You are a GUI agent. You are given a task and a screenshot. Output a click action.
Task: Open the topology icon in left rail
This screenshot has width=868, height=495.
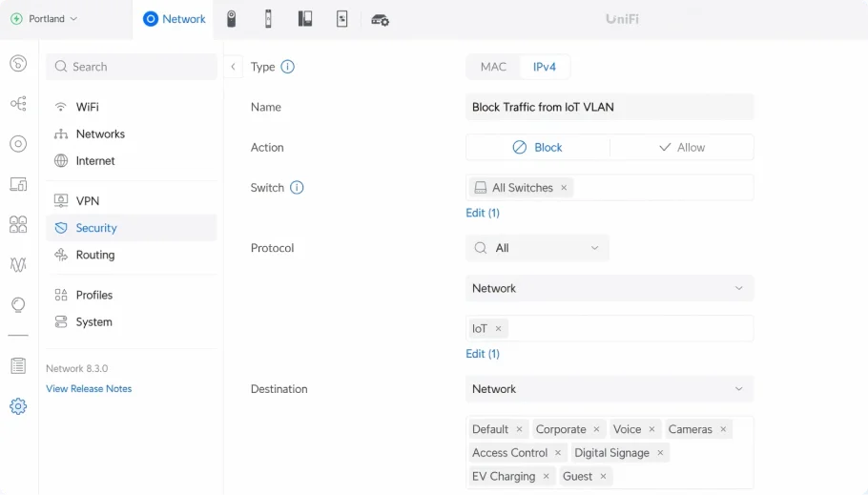tap(18, 104)
